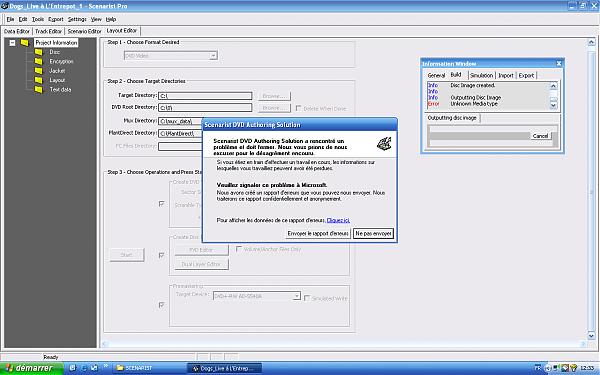Click the Project Information folder icon
600x375 pixels.
tap(25, 42)
